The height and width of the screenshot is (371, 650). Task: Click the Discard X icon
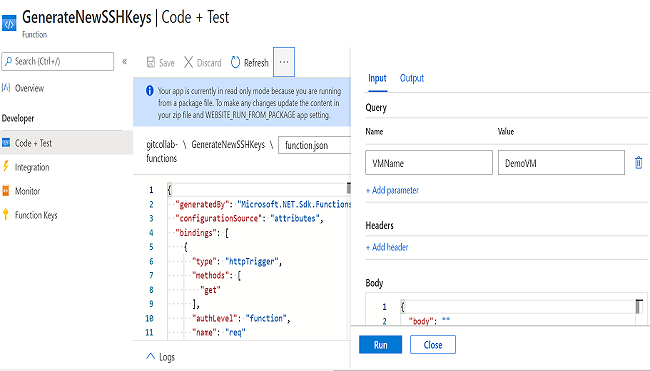tap(188, 62)
